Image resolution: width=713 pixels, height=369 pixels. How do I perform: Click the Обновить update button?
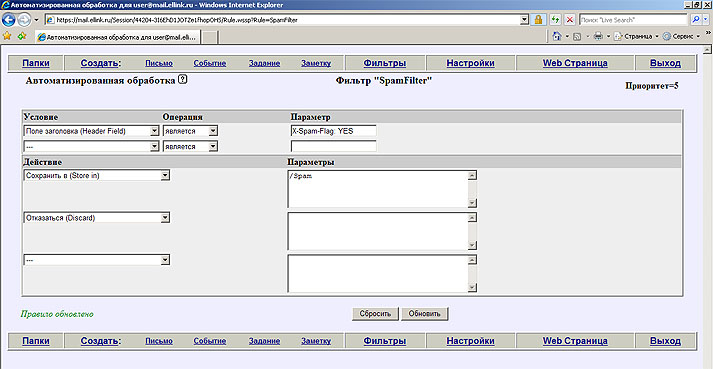[x=425, y=313]
